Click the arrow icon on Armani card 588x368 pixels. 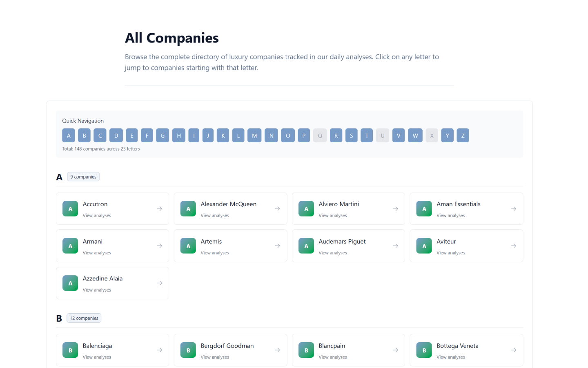[x=160, y=246]
